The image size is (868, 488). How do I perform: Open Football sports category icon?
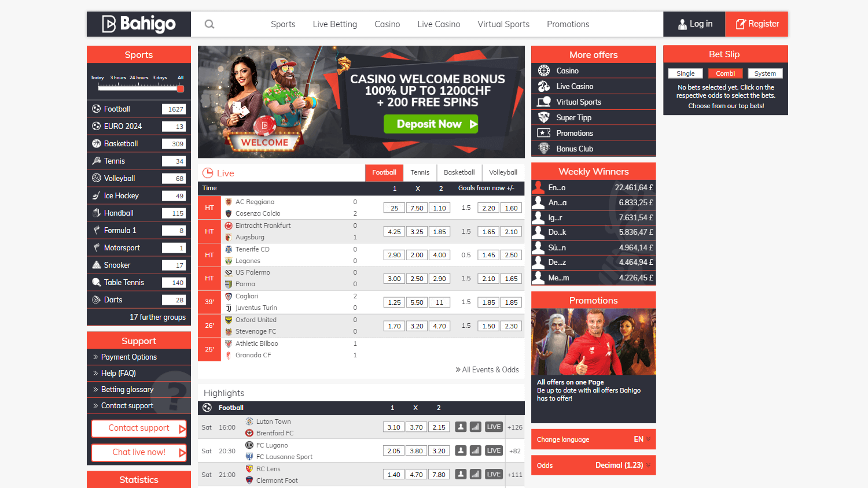[97, 109]
